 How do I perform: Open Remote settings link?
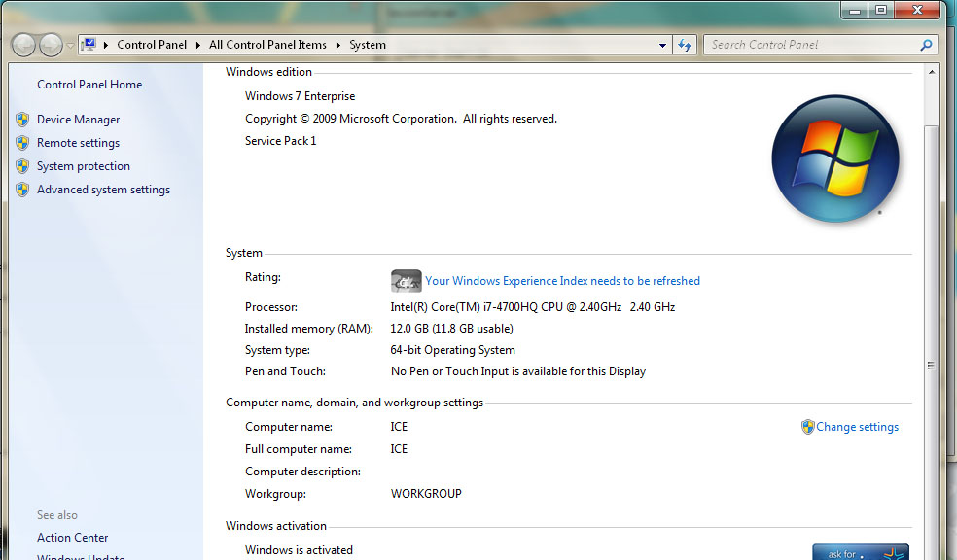click(78, 143)
